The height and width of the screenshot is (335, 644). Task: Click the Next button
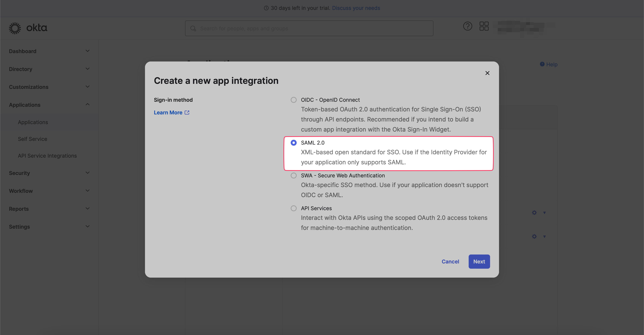[479, 262]
